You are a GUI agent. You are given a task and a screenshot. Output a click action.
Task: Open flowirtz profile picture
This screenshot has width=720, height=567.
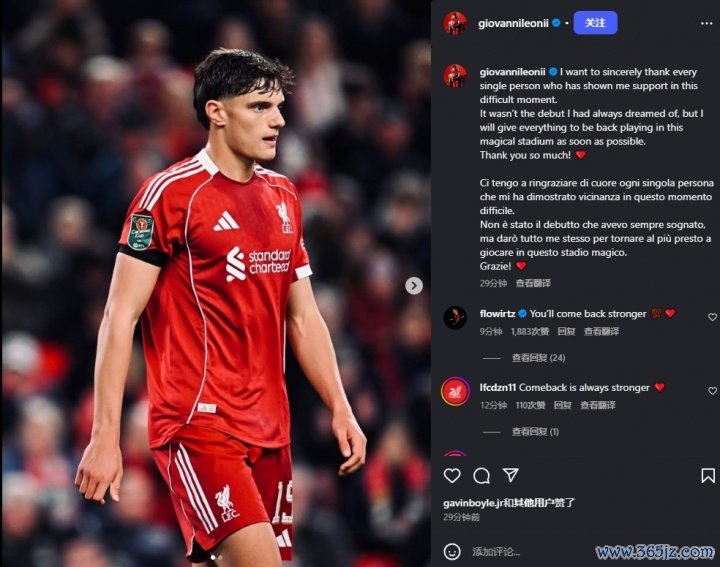[455, 317]
